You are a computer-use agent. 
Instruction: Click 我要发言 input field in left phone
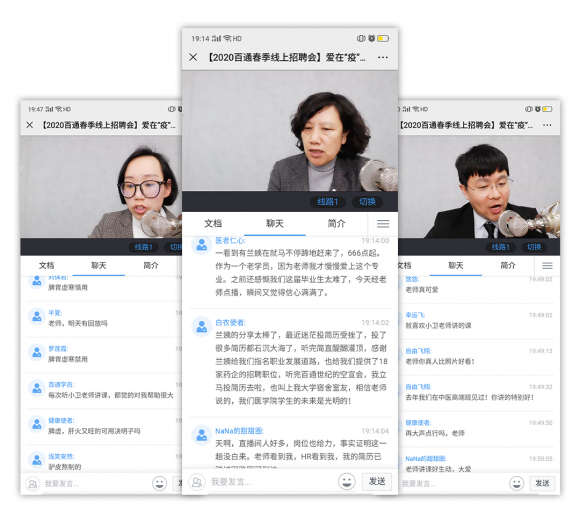96,483
